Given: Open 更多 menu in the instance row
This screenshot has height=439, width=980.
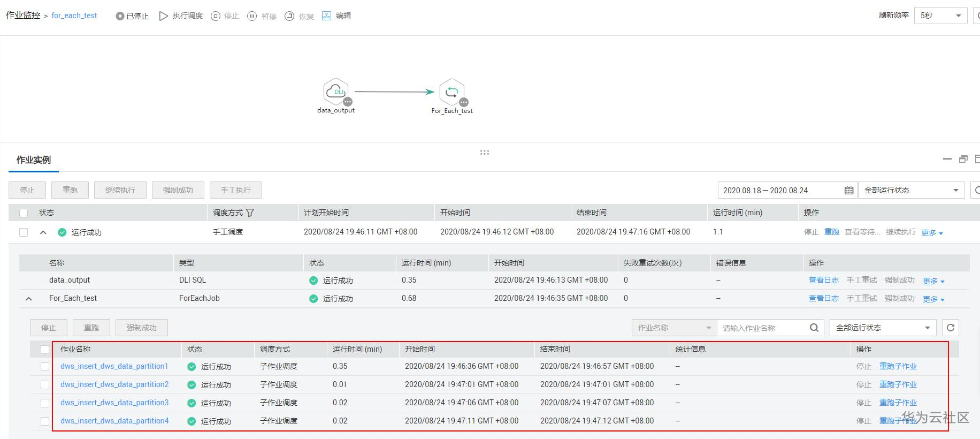Looking at the screenshot, I should 932,232.
